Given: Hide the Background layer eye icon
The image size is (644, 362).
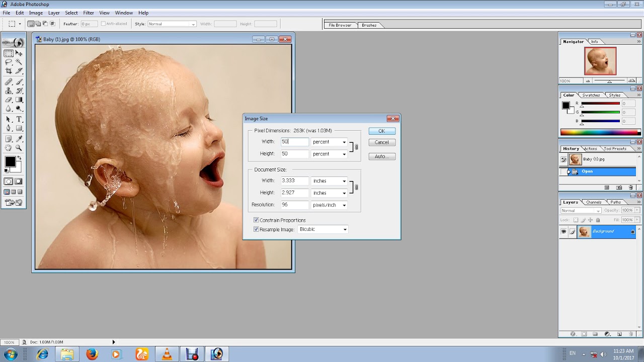Looking at the screenshot, I should click(x=563, y=231).
